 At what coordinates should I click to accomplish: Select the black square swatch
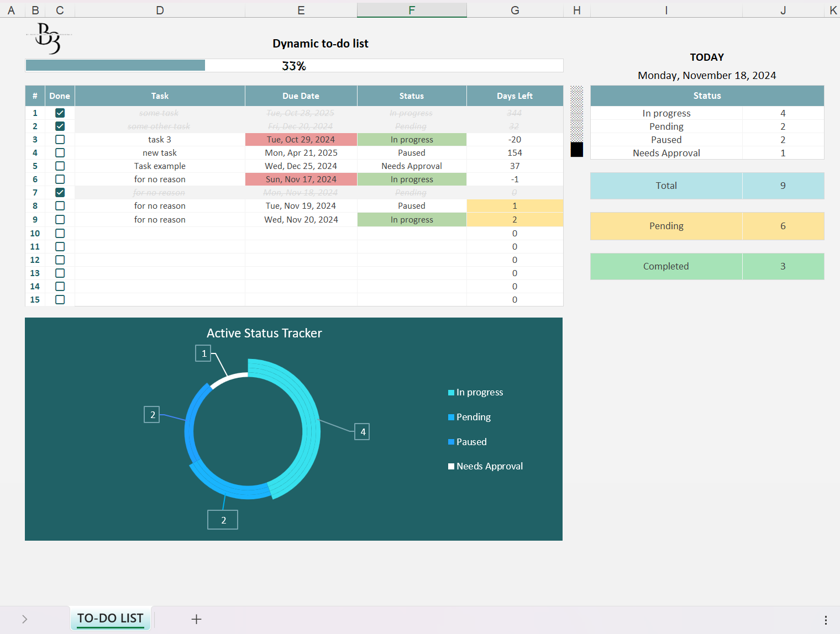[x=576, y=149]
